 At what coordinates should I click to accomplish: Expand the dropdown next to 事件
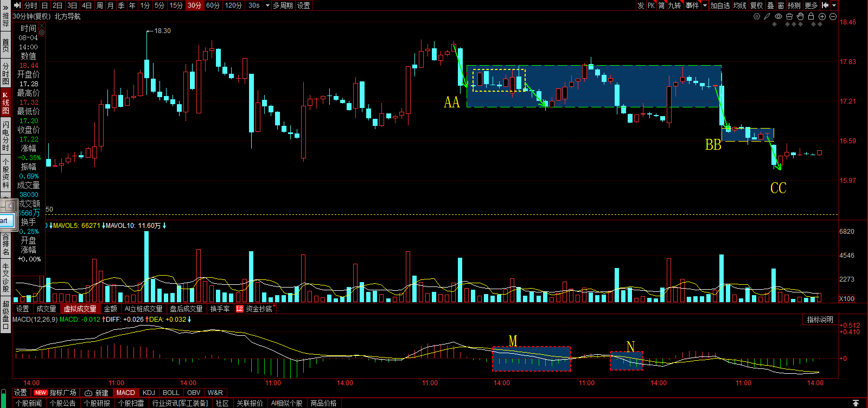point(705,5)
